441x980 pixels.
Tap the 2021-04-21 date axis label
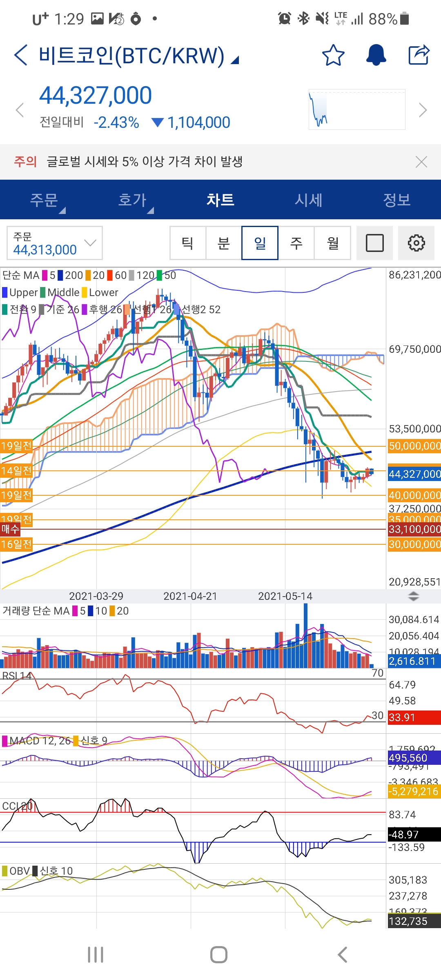[190, 596]
